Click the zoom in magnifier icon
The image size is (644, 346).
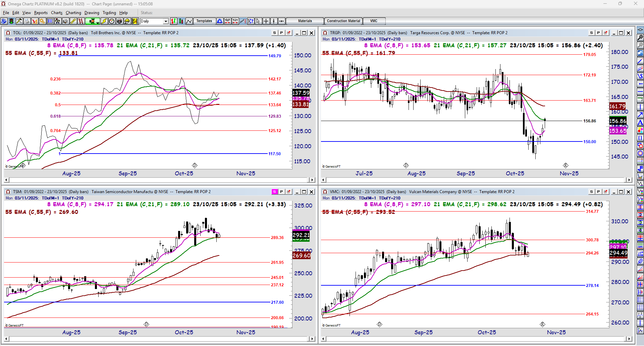pos(640,38)
